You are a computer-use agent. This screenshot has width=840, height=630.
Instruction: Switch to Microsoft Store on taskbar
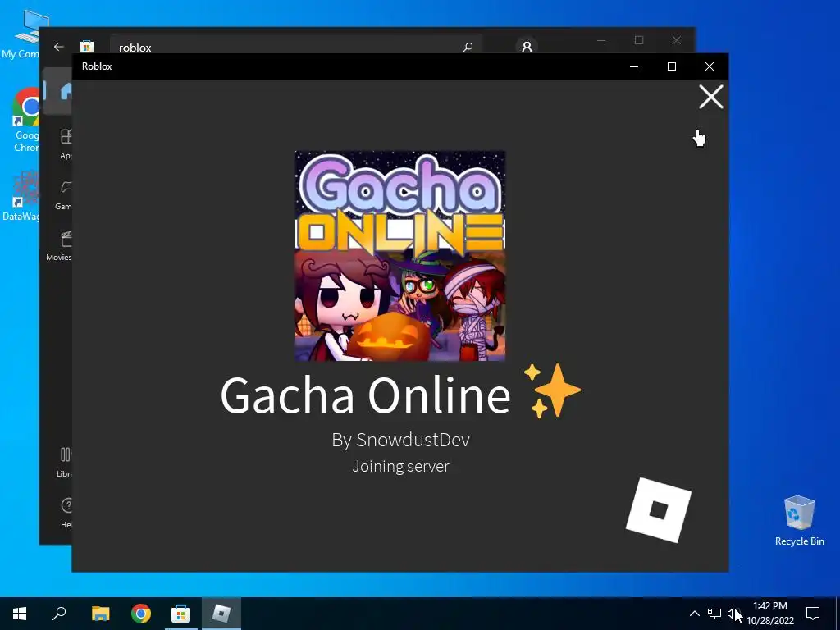[x=181, y=614]
